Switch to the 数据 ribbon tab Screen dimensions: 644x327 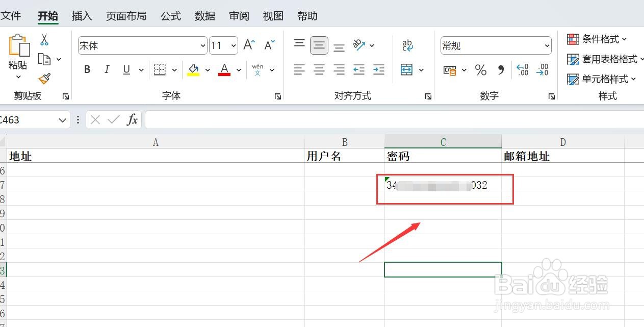(x=205, y=16)
